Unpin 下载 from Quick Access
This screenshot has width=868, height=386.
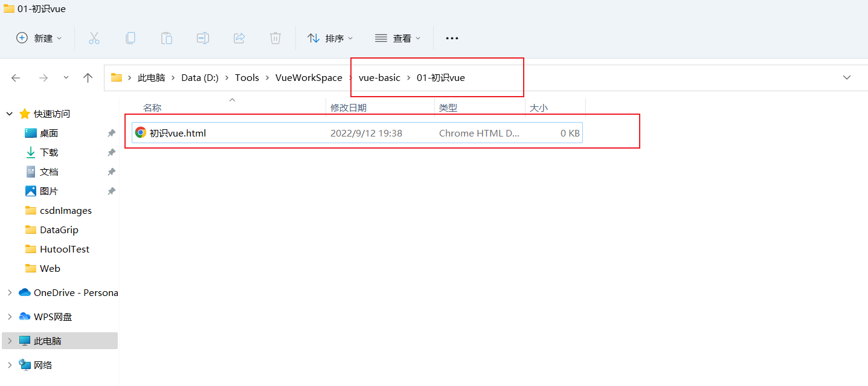111,152
